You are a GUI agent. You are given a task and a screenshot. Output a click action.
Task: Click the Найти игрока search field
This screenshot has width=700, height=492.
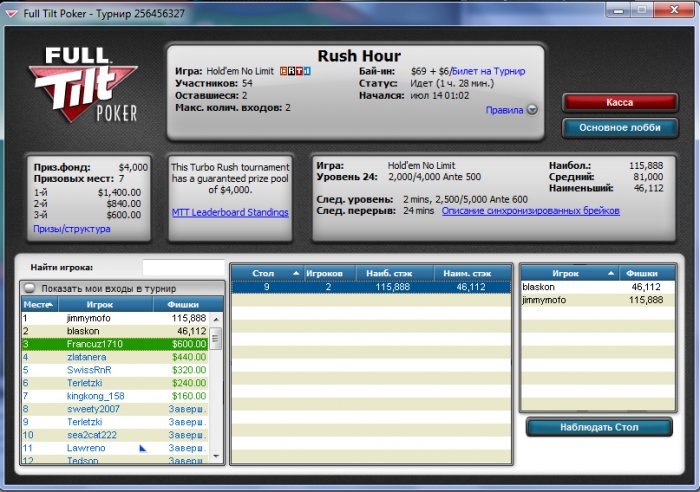pyautogui.click(x=183, y=267)
